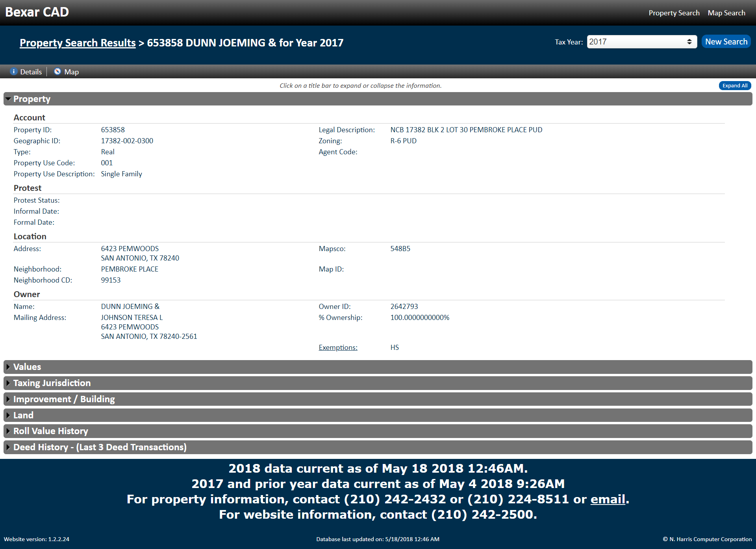
Task: Click the email link in footer
Action: pyautogui.click(x=608, y=499)
